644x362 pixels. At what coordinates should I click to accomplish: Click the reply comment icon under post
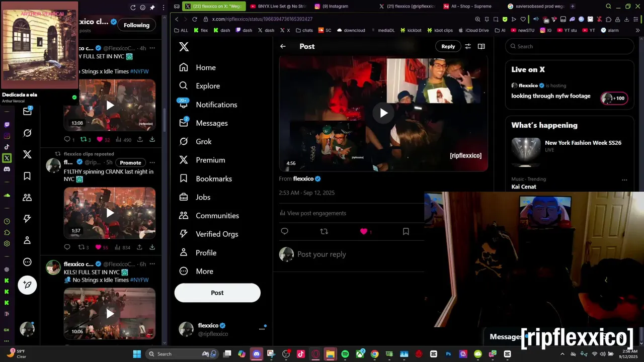coord(284,231)
